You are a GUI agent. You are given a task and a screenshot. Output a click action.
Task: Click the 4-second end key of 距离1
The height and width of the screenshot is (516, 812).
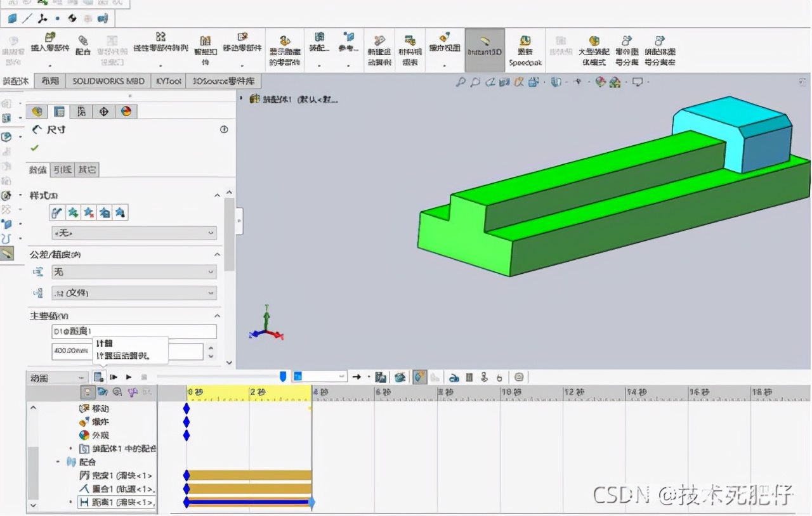[x=311, y=502]
